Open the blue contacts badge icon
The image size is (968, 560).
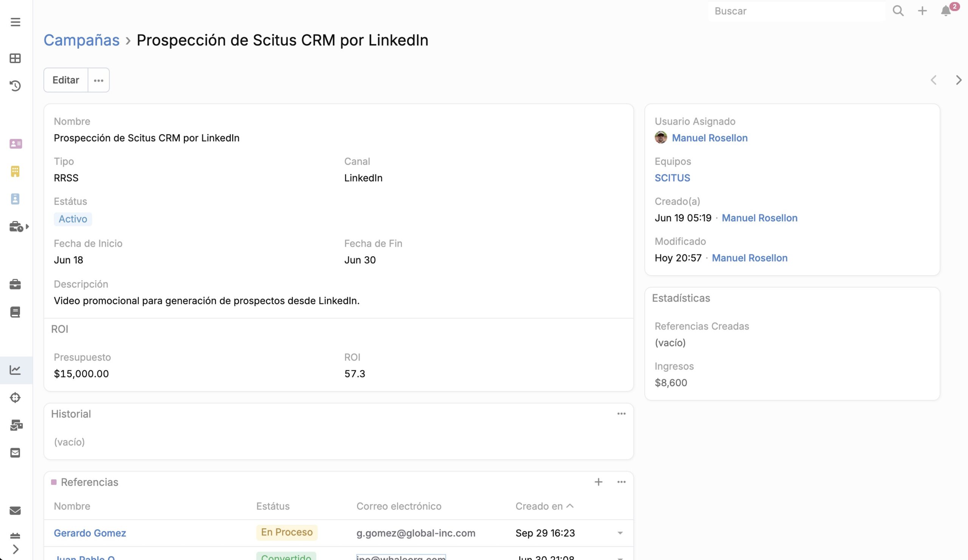[16, 199]
